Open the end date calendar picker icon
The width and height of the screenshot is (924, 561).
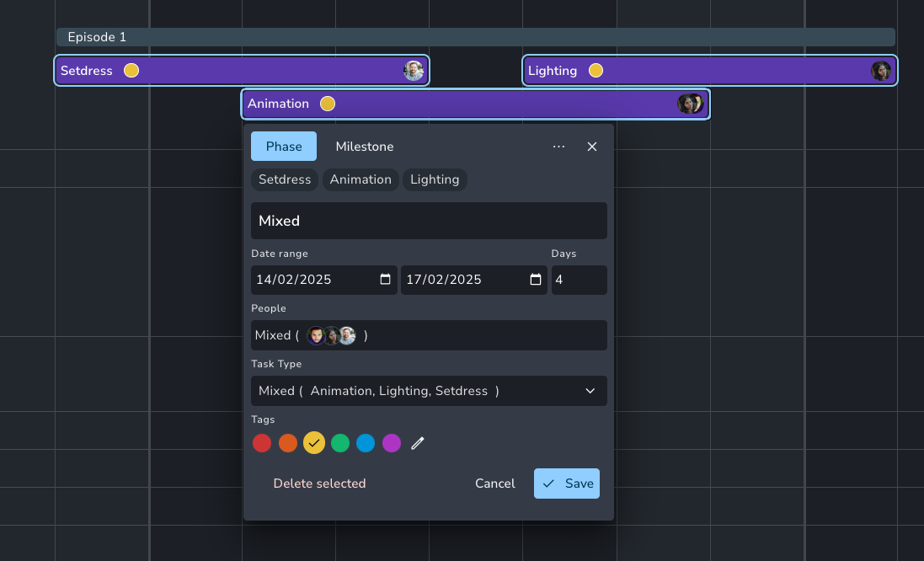coord(535,280)
